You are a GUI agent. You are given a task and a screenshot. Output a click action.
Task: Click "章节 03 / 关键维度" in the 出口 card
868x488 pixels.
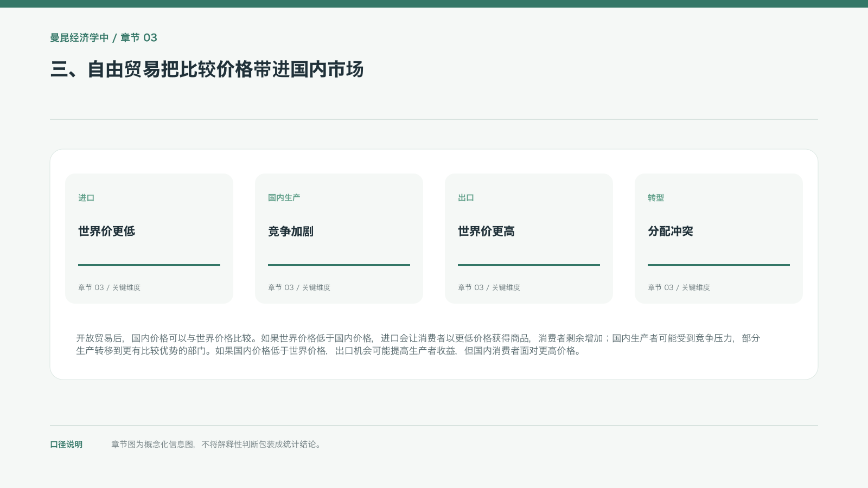(489, 287)
